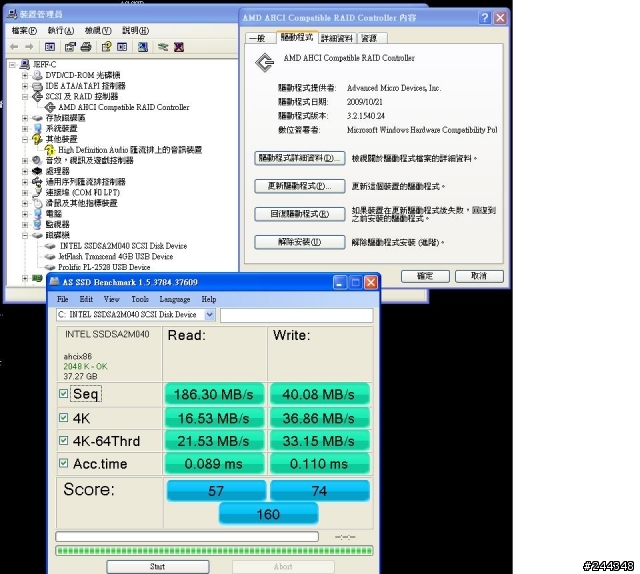Select the Prolific PL-2528 USB Device row

click(x=104, y=267)
